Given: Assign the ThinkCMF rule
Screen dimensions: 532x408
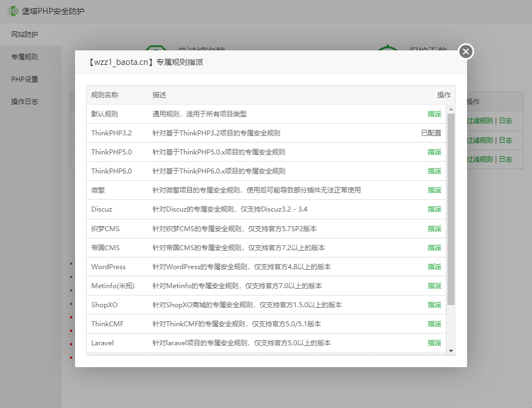Looking at the screenshot, I should pyautogui.click(x=435, y=324).
